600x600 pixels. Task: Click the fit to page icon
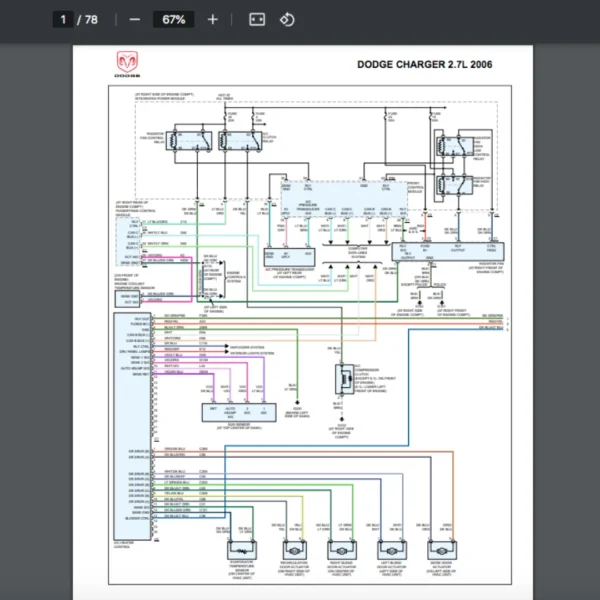(256, 19)
